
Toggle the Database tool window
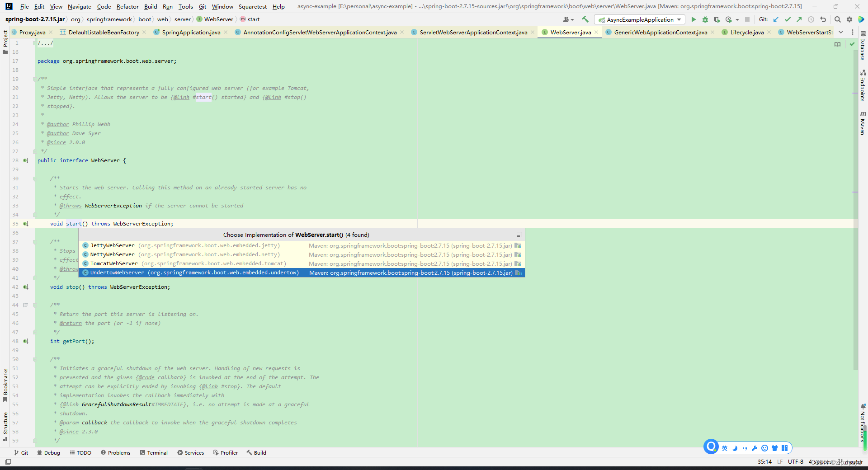[x=863, y=46]
